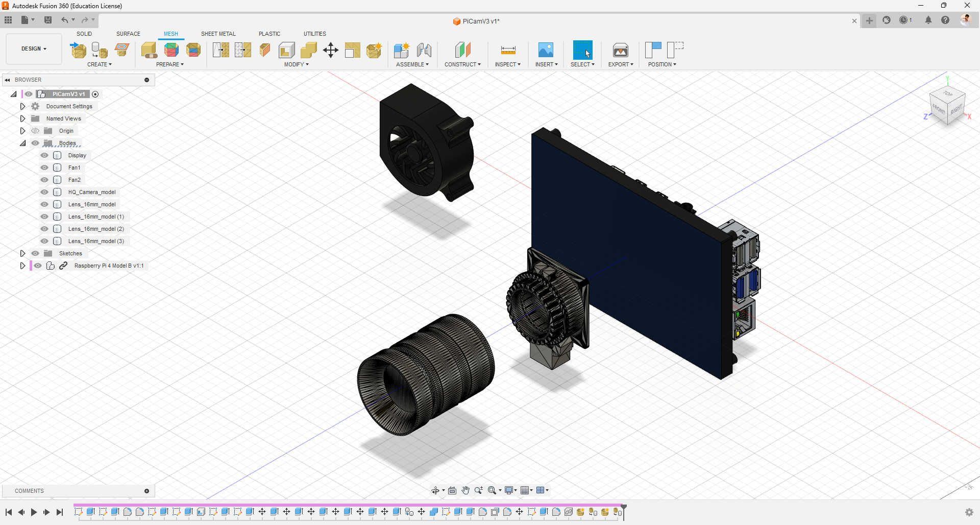Open a new design tab

coord(869,20)
